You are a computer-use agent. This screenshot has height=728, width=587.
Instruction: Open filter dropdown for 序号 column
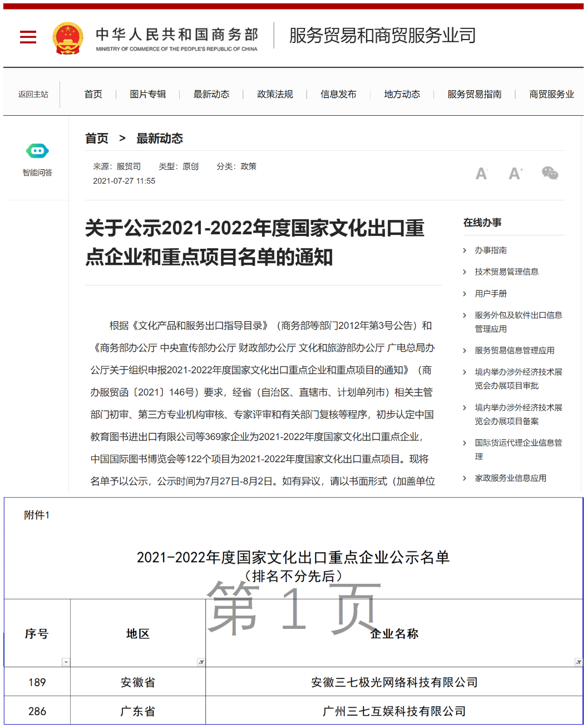click(66, 662)
